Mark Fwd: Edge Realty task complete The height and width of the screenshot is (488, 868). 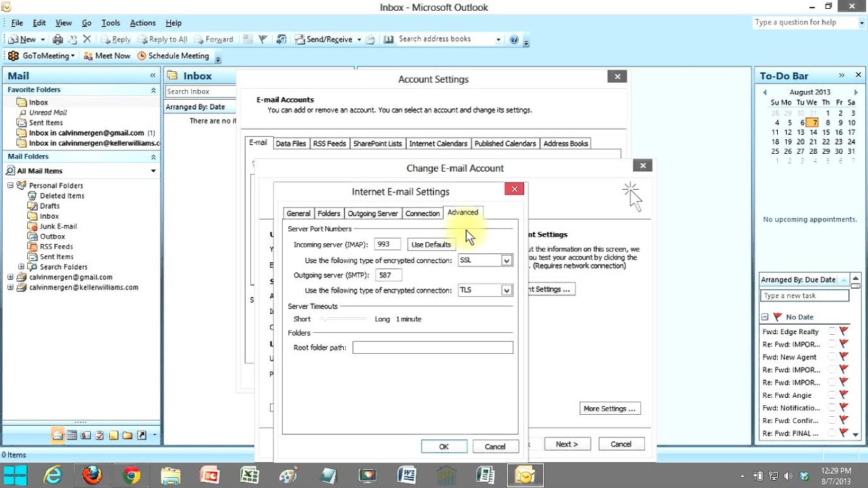(832, 331)
